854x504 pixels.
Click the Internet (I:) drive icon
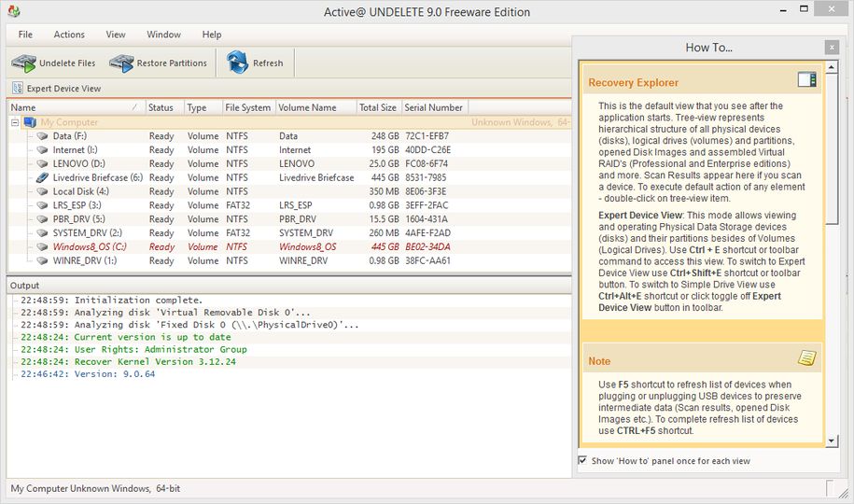pos(43,150)
